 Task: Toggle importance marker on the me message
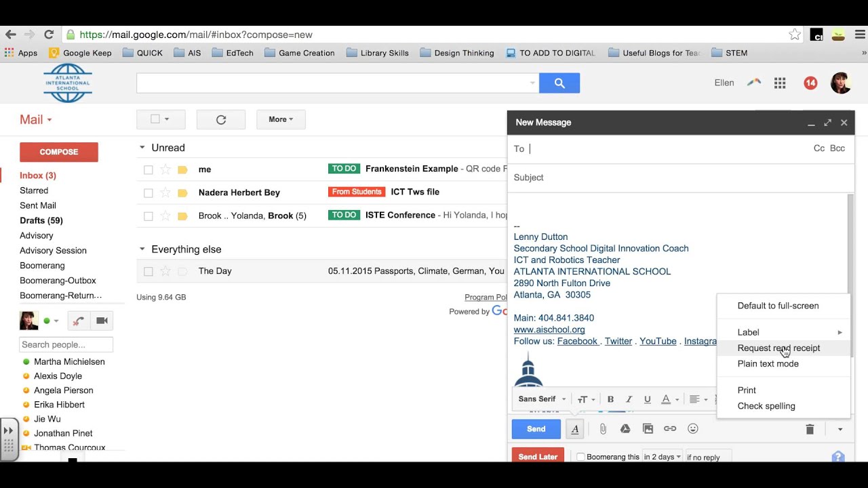182,169
